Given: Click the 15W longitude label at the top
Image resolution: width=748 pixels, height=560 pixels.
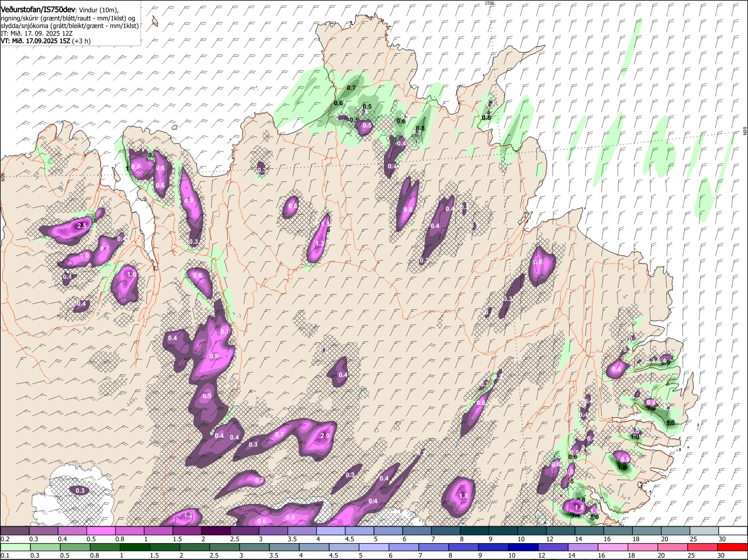Looking at the screenshot, I should tap(489, 3).
